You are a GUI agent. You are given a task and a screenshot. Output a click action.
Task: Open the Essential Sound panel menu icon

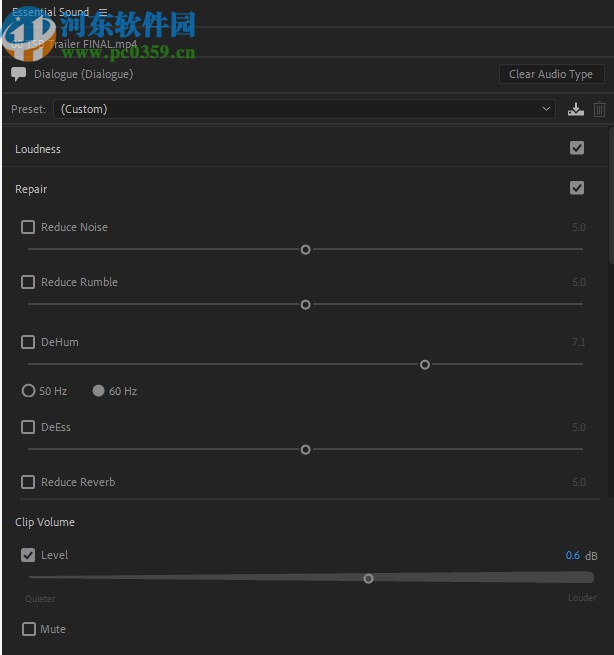click(x=103, y=12)
